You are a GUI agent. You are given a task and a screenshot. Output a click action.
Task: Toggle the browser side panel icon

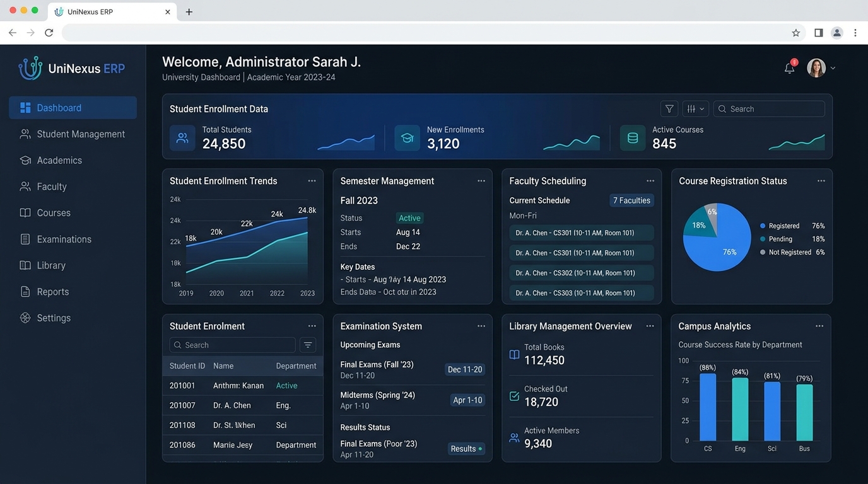818,33
